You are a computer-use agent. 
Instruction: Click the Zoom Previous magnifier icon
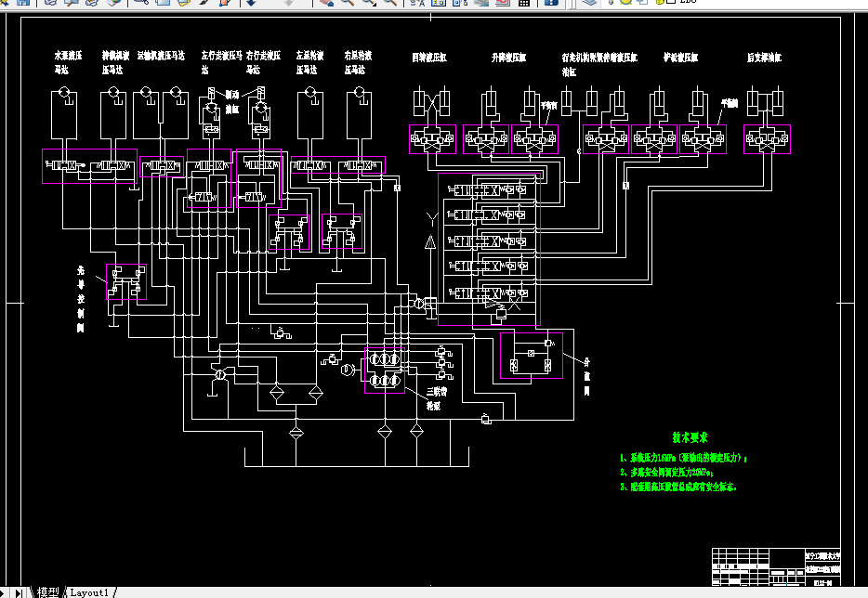tap(389, 2)
